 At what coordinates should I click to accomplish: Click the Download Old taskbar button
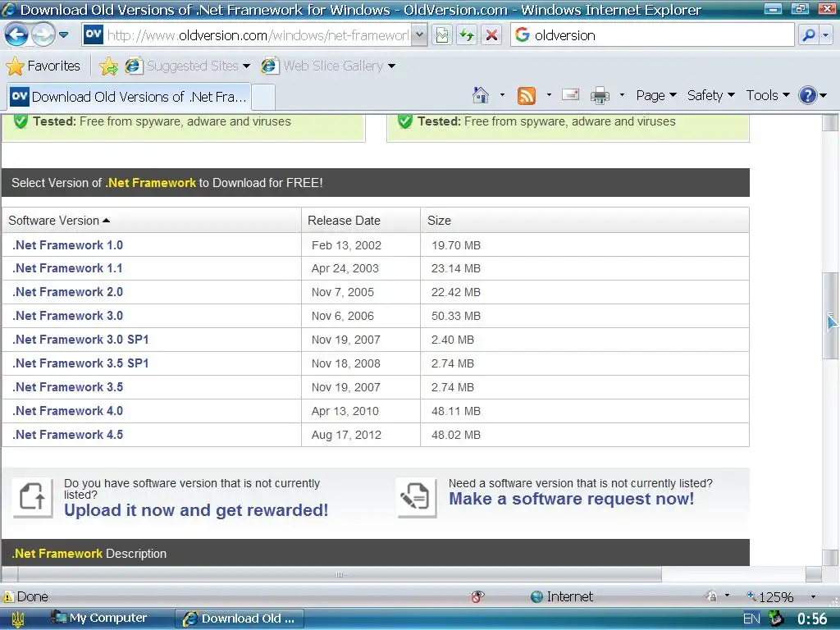click(240, 619)
